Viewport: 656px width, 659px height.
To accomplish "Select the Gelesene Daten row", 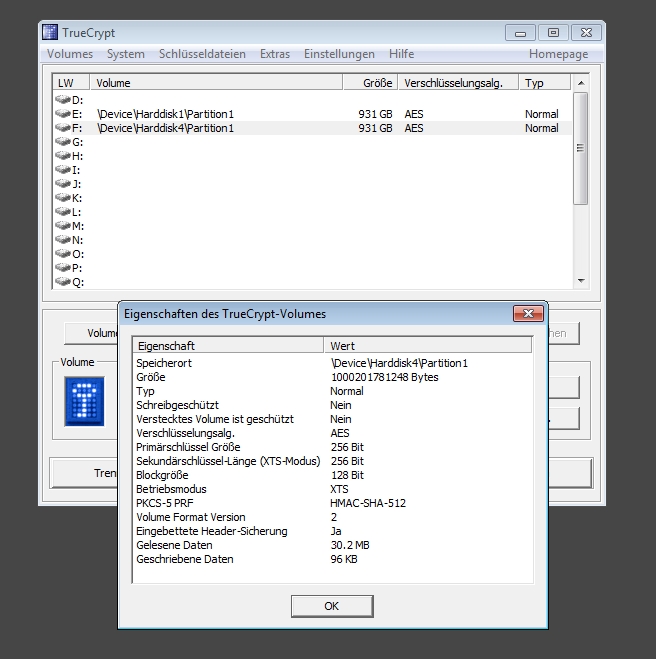I will click(x=333, y=545).
